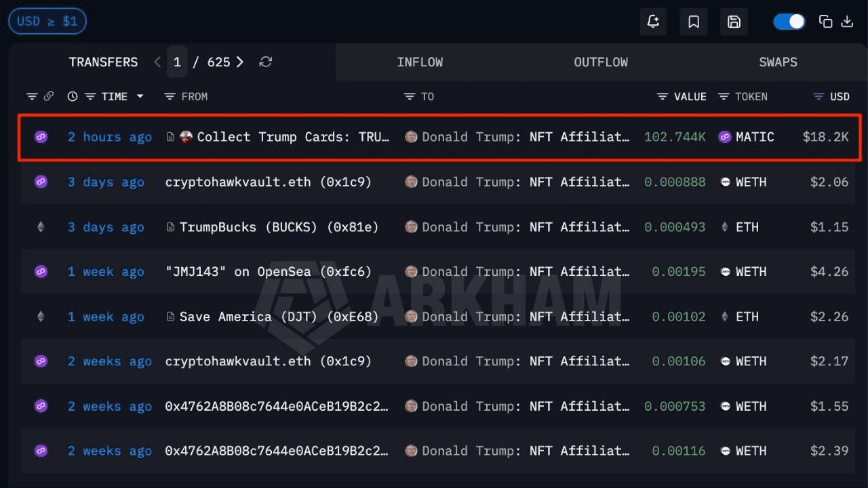Click the bookmark icon
The width and height of the screenshot is (868, 488).
(694, 22)
